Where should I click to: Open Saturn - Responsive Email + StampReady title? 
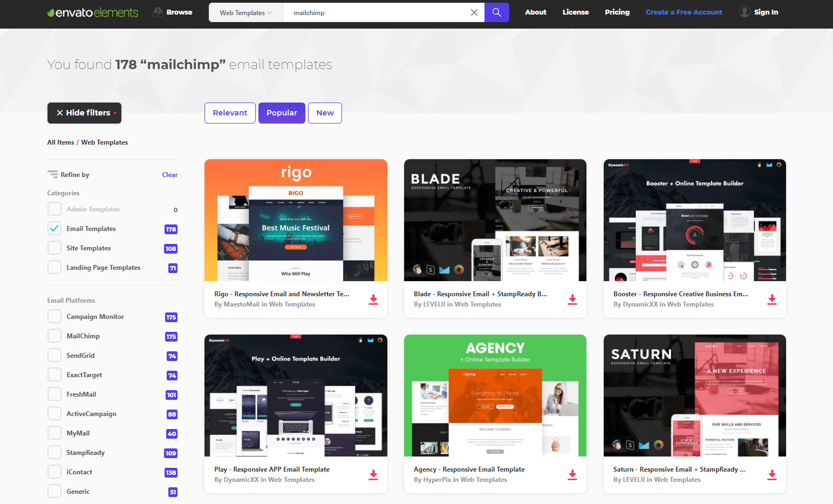(679, 469)
